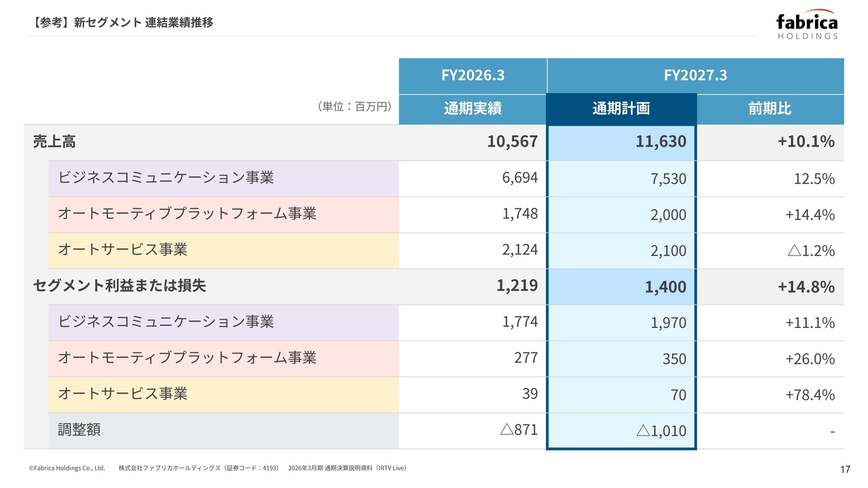This screenshot has width=868, height=488.
Task: Click the highlighted 通期計画 header cell
Action: [621, 109]
